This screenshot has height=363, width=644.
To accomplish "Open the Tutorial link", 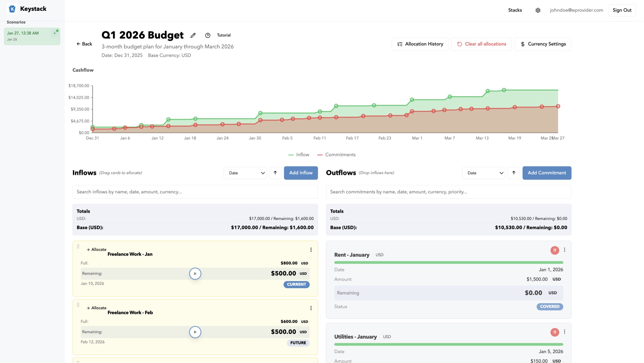I will 224,35.
